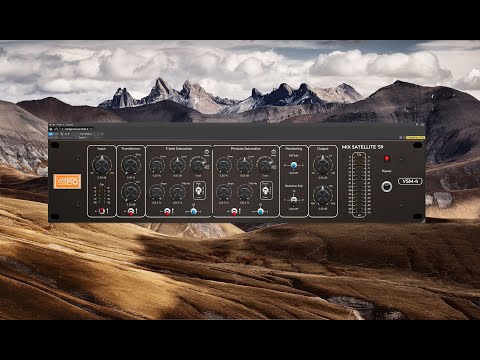Toggle the Transformer section red bypass switch
This screenshot has height=360, width=480.
tap(131, 211)
